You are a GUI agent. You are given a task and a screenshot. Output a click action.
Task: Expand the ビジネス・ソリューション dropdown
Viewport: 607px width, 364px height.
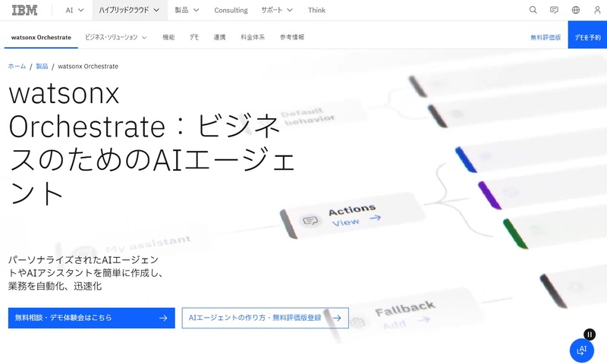point(116,37)
